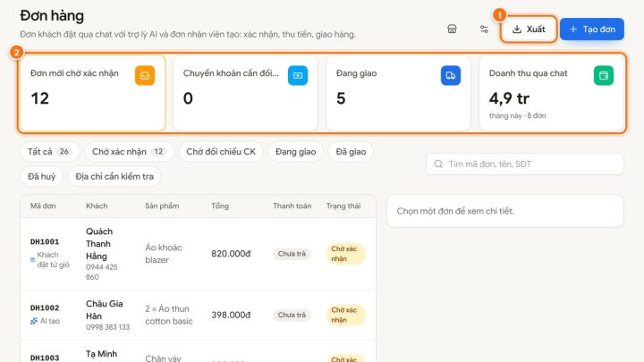Click customer Quách Thanh Hằng
644x362 pixels.
tap(99, 244)
